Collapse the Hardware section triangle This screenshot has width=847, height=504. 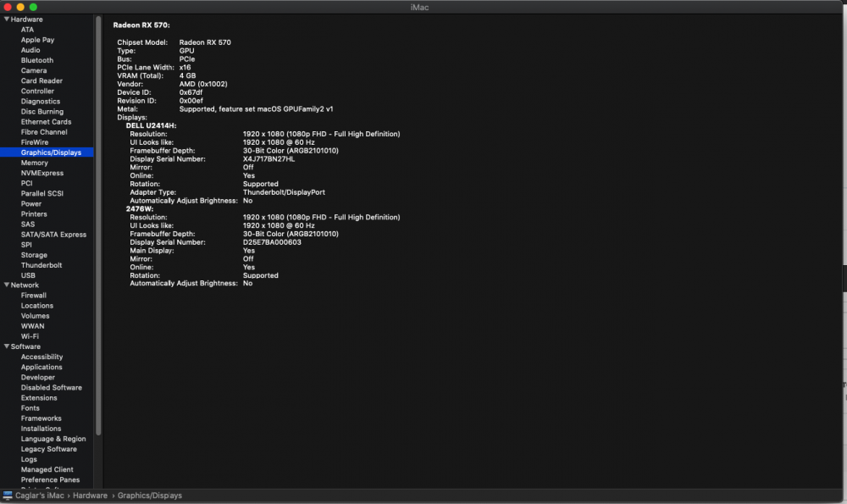coord(7,19)
